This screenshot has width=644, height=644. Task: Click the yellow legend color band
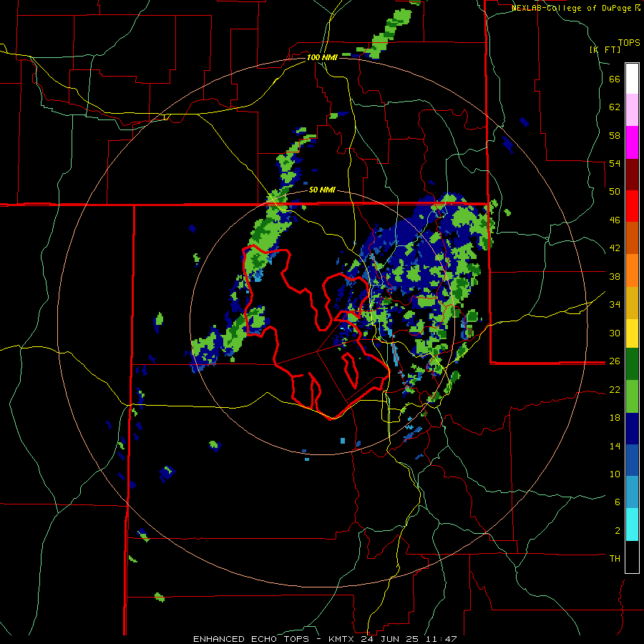[632, 333]
